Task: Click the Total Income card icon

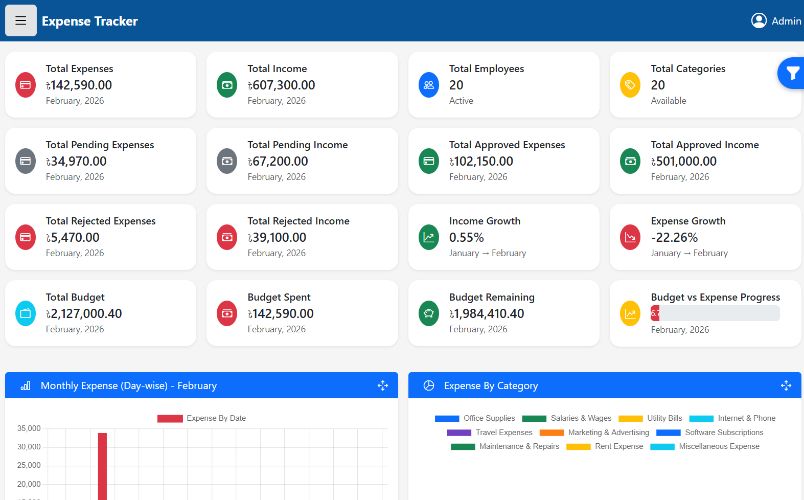Action: tap(227, 85)
